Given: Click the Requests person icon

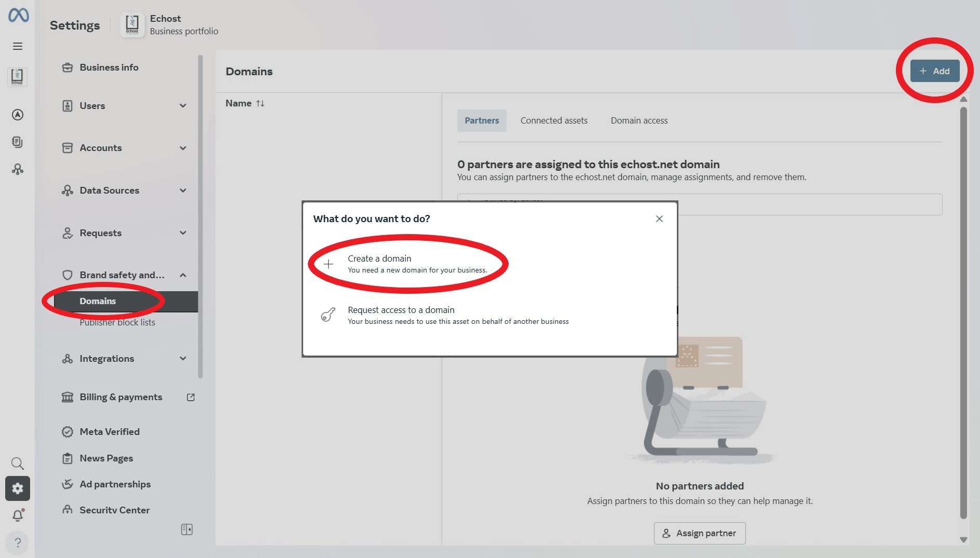Looking at the screenshot, I should point(67,233).
